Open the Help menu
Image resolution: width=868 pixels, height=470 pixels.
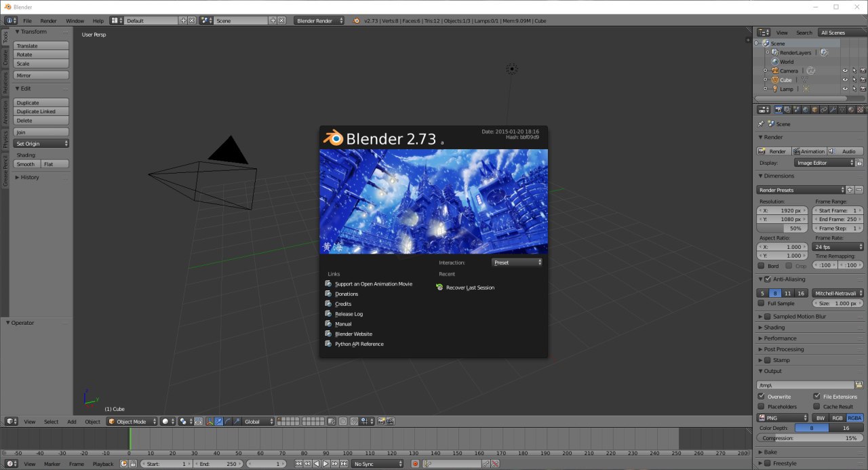point(98,21)
